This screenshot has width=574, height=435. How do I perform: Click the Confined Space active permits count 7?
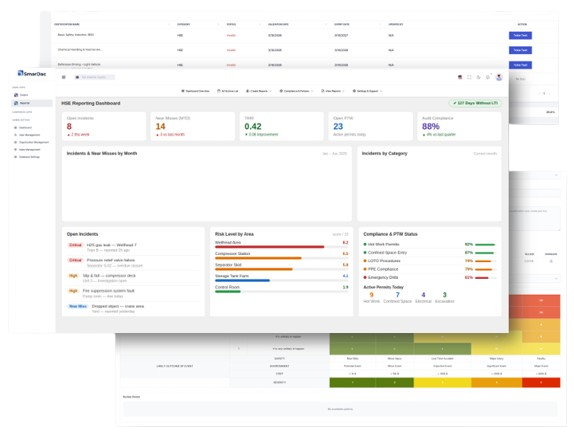(x=398, y=295)
